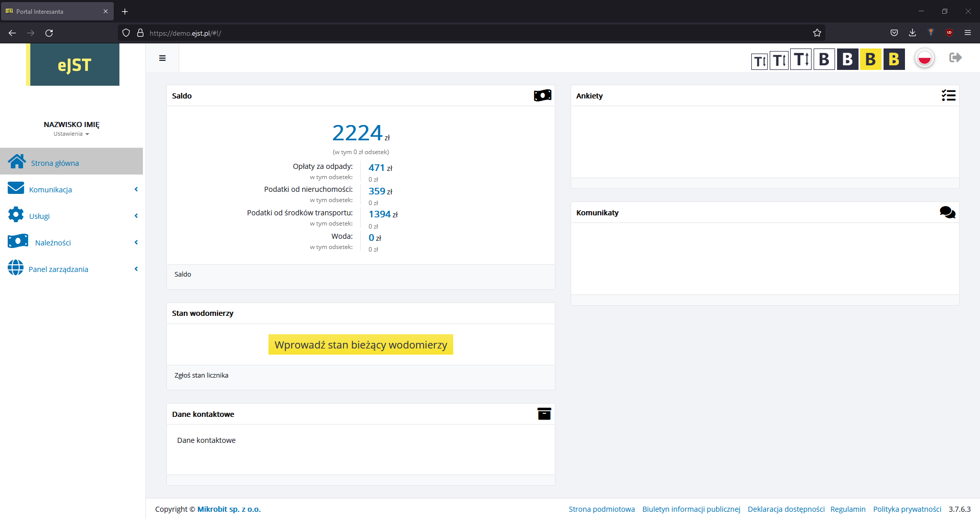The image size is (980, 522).
Task: Click the logout arrow icon
Action: [955, 58]
